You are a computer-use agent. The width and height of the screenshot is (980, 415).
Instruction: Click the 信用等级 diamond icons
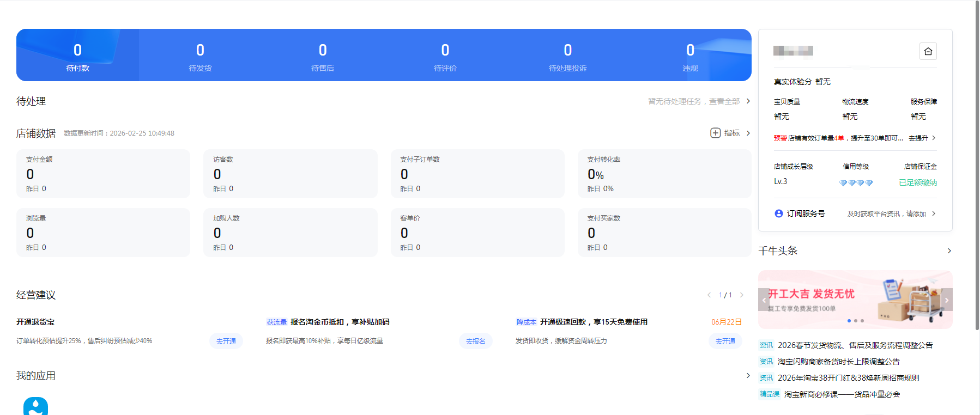click(x=856, y=183)
